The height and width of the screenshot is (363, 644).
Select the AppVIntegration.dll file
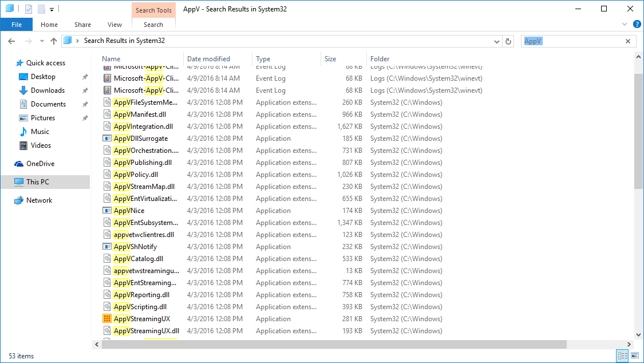[143, 127]
